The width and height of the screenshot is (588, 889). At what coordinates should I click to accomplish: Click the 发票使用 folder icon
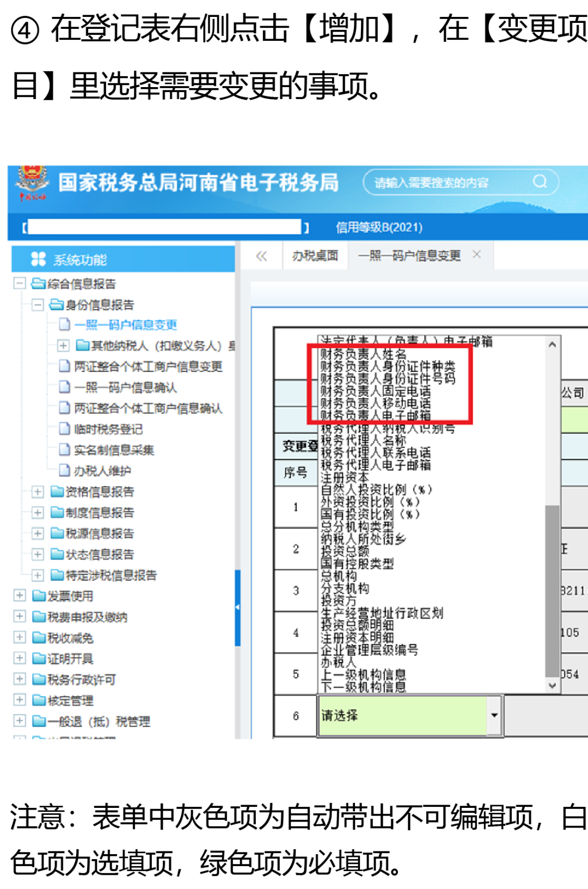pyautogui.click(x=39, y=596)
